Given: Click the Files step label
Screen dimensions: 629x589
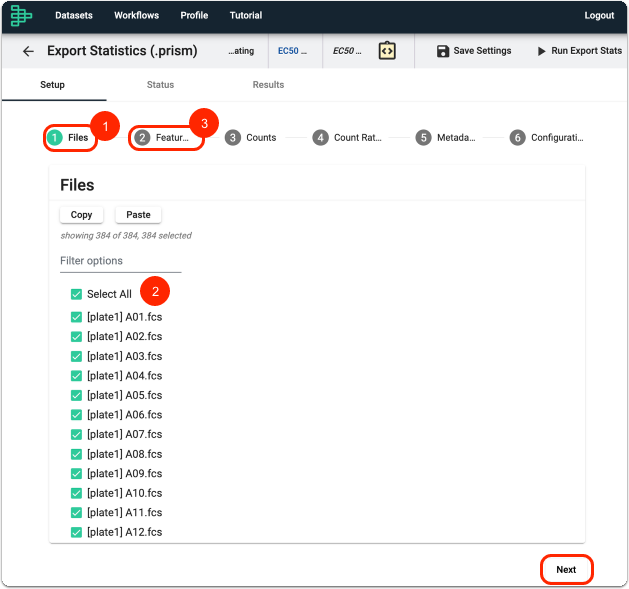Looking at the screenshot, I should 78,138.
